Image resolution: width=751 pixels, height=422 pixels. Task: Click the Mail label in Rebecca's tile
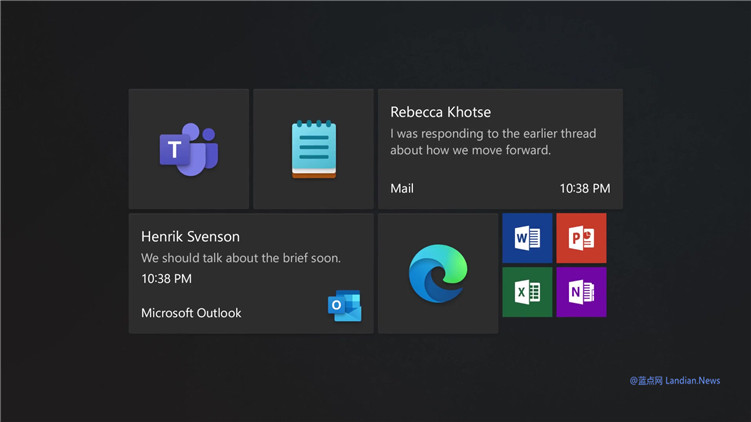pyautogui.click(x=402, y=188)
